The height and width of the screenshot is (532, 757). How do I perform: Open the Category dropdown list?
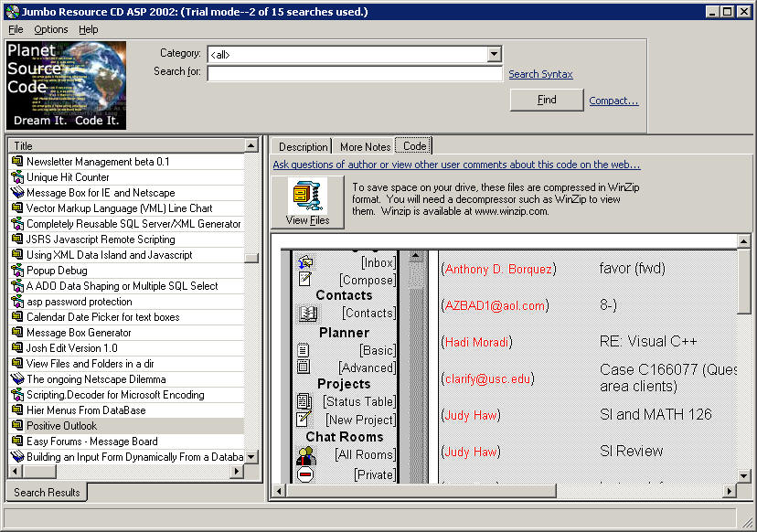tap(494, 54)
